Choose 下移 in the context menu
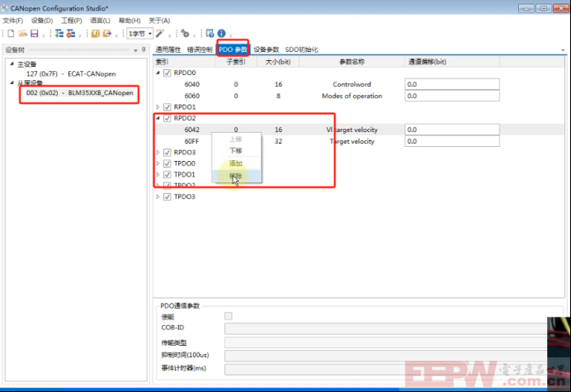571x392 pixels. tap(236, 151)
